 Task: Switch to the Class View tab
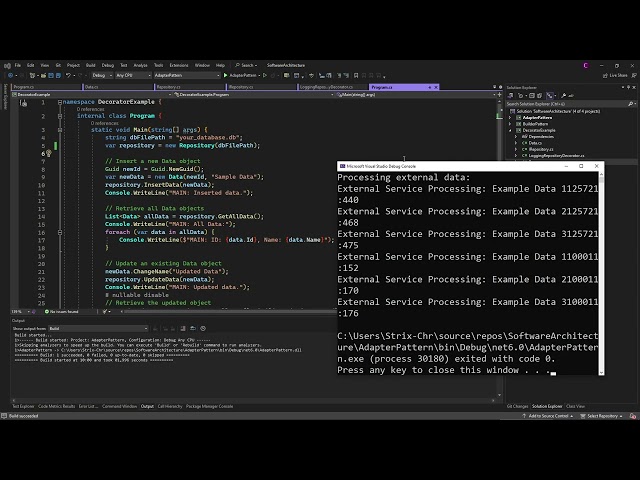576,407
